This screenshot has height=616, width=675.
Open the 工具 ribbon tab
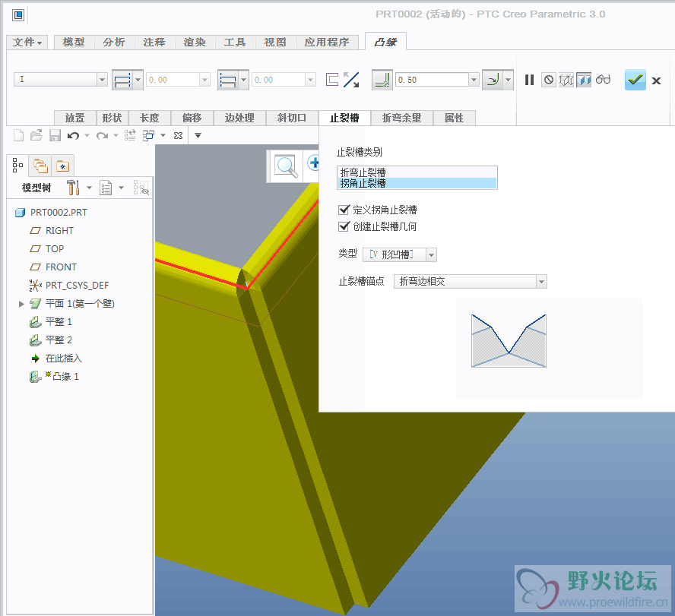tap(235, 43)
